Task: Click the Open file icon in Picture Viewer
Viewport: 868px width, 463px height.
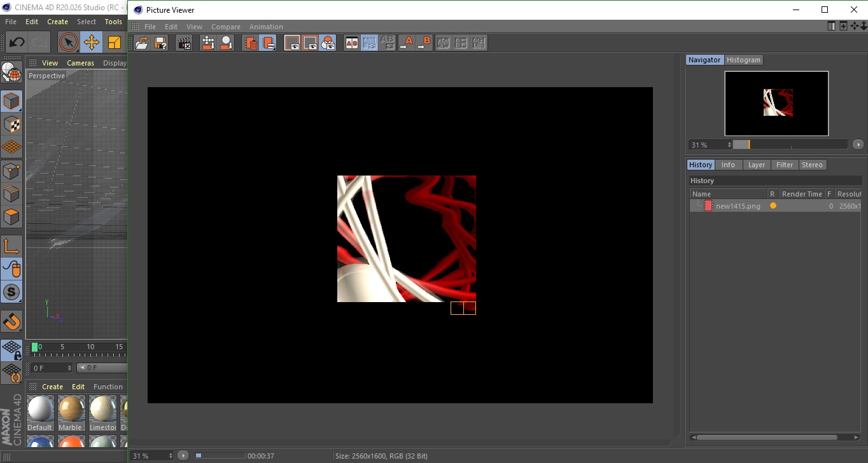Action: point(143,43)
